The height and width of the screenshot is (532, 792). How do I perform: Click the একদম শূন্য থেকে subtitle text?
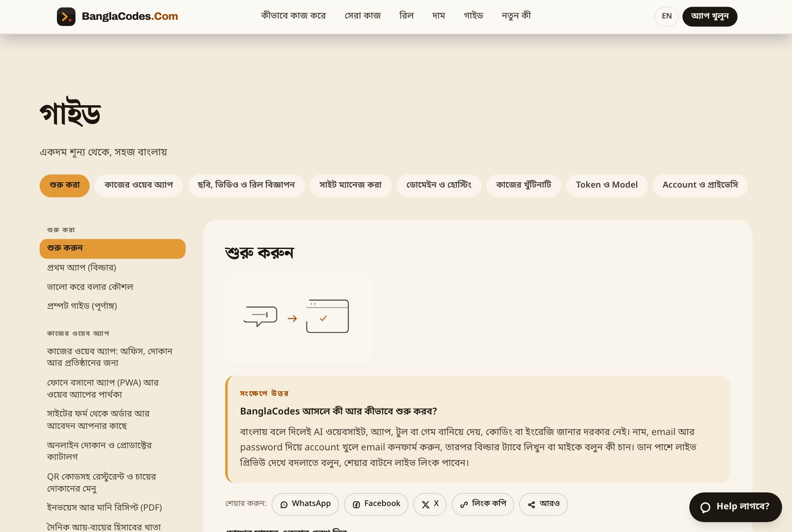pyautogui.click(x=103, y=152)
